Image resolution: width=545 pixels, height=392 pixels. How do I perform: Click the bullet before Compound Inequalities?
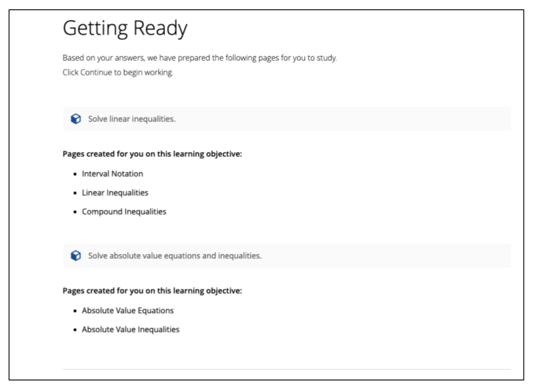coord(76,212)
